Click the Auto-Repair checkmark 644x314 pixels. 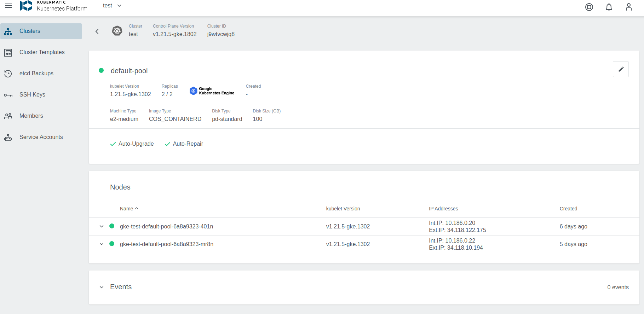click(167, 144)
